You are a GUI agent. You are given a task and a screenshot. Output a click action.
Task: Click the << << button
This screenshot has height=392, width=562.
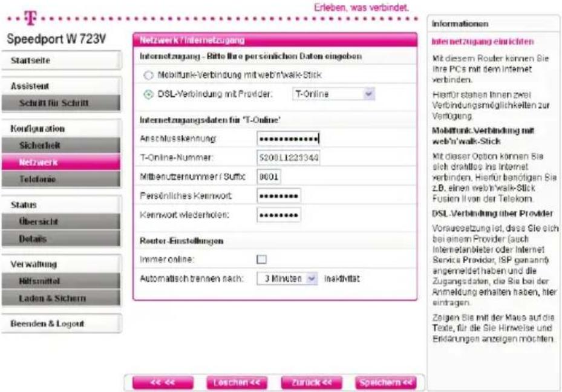click(163, 383)
